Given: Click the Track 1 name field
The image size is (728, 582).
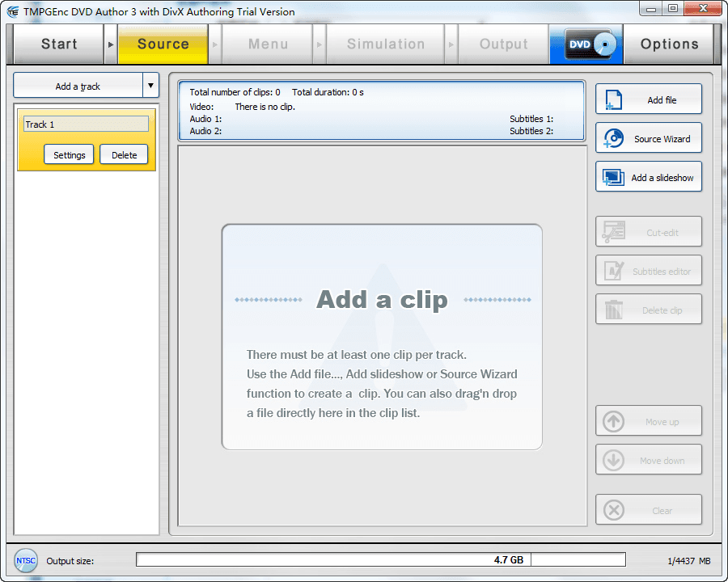Looking at the screenshot, I should (x=86, y=124).
